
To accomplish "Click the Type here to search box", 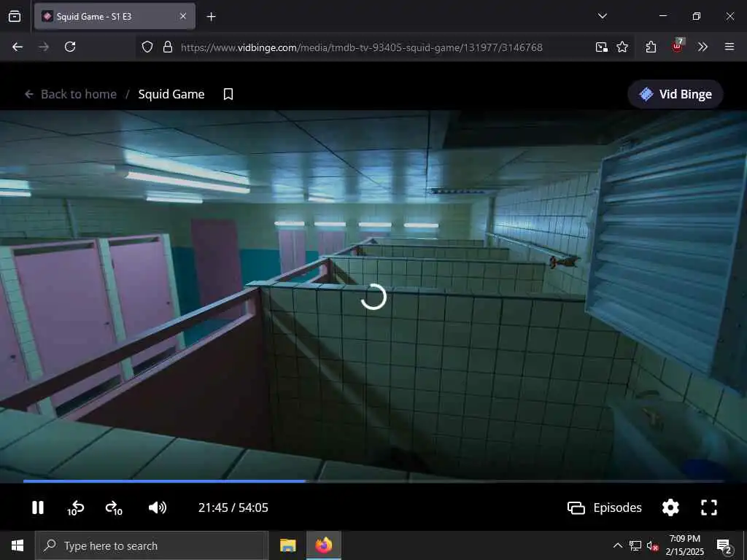I will (152, 545).
